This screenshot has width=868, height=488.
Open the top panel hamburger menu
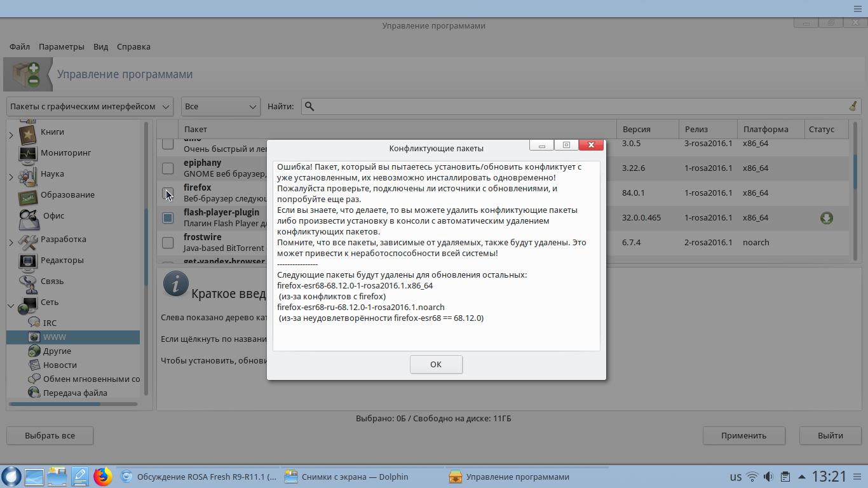click(858, 8)
